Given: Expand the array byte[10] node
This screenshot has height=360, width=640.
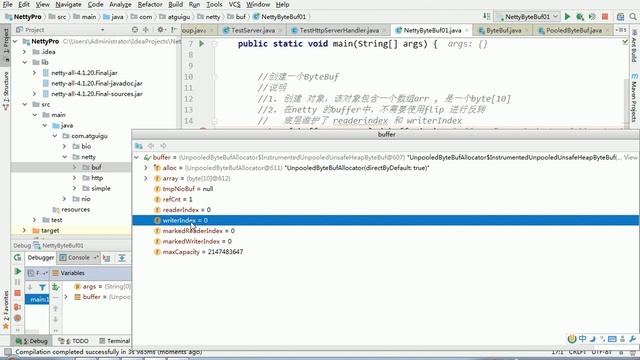Looking at the screenshot, I should click(146, 178).
